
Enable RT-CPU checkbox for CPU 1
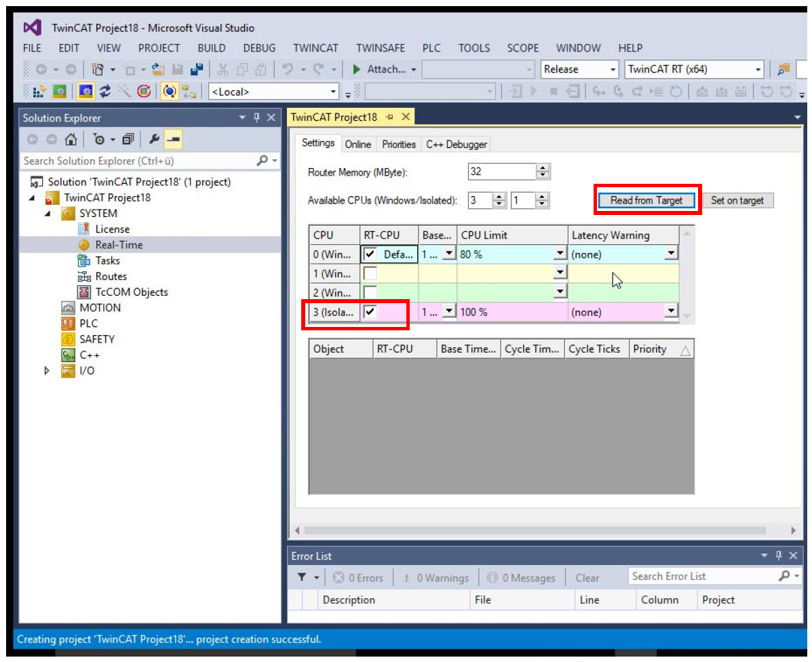(x=370, y=273)
